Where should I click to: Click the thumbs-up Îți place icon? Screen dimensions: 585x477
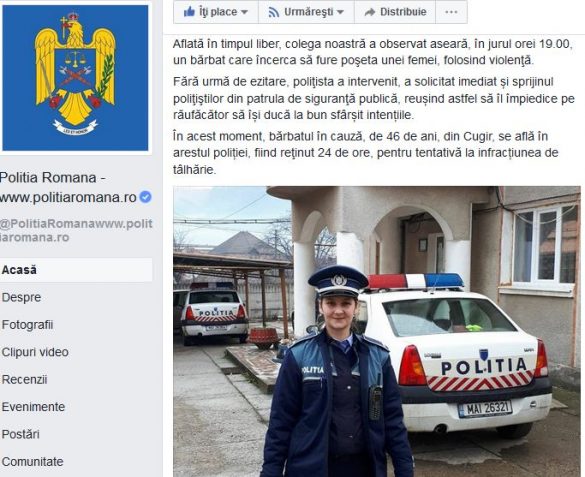tap(189, 12)
